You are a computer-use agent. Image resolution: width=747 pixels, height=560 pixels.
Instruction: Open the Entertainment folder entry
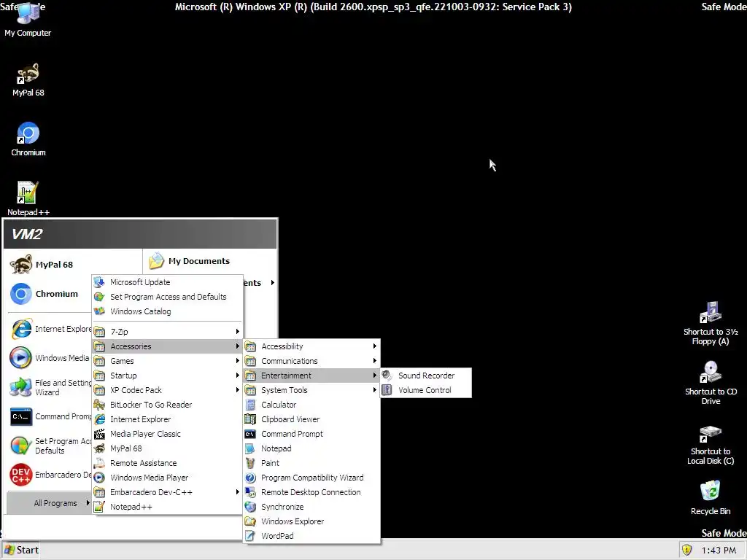(x=311, y=376)
